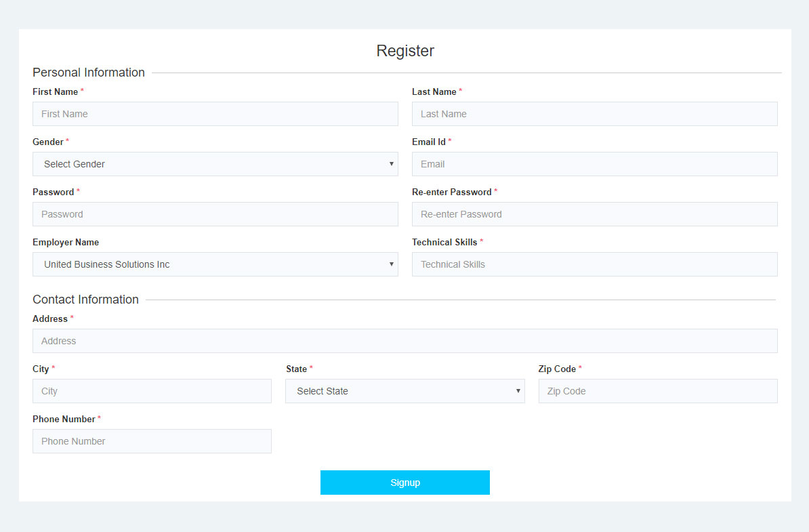Focus the Email Id field
This screenshot has width=809, height=532.
coord(594,164)
